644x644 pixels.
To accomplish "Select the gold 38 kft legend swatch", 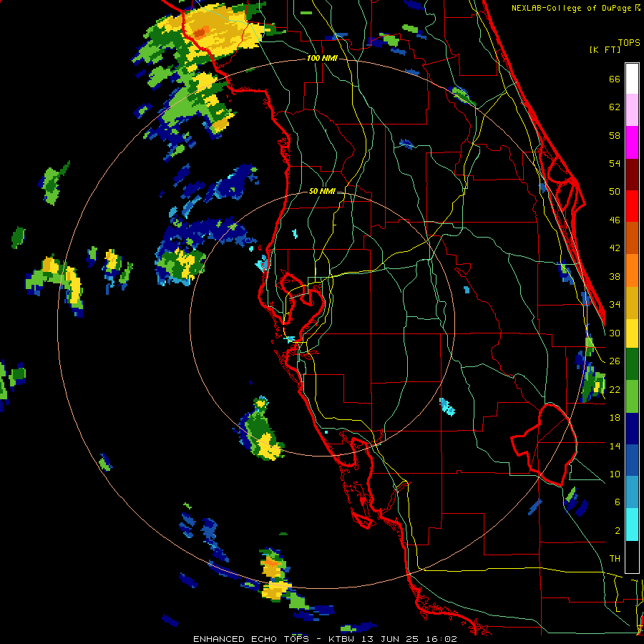I will 632,302.
